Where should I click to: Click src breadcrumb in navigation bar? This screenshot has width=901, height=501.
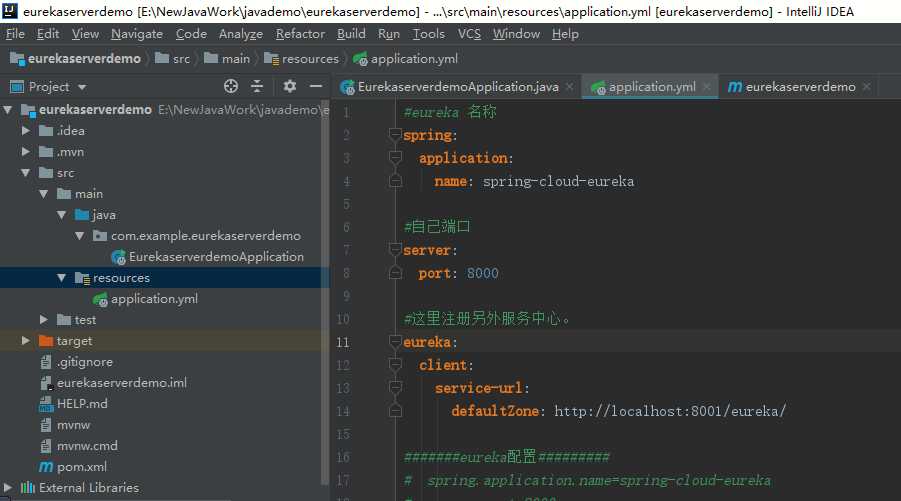(x=173, y=59)
